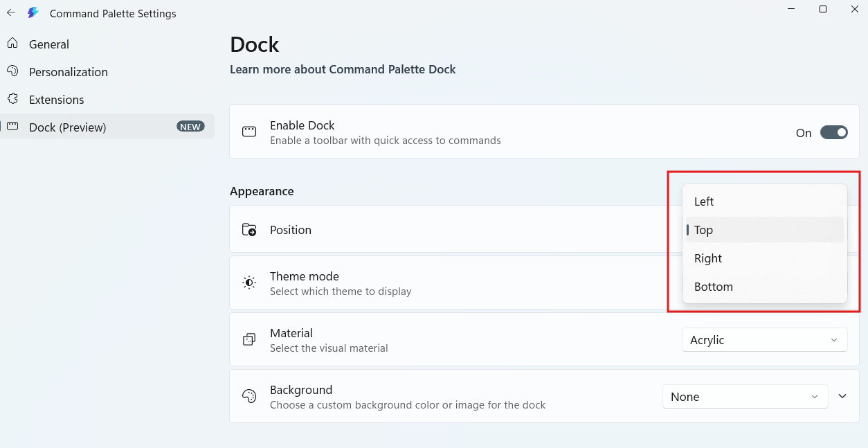Select Top from the position menu
868x448 pixels.
tap(703, 229)
